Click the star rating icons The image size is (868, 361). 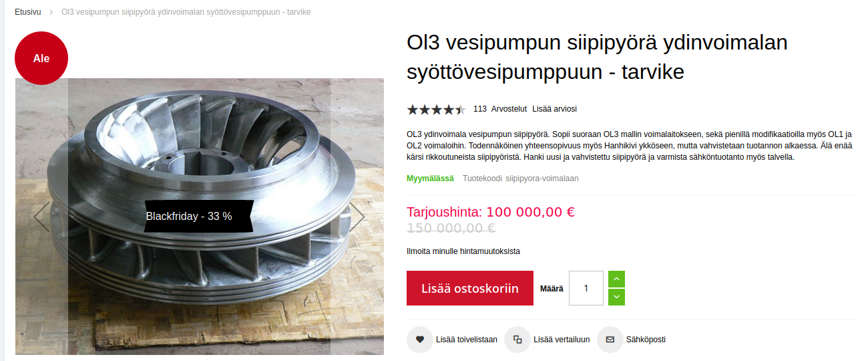point(437,109)
